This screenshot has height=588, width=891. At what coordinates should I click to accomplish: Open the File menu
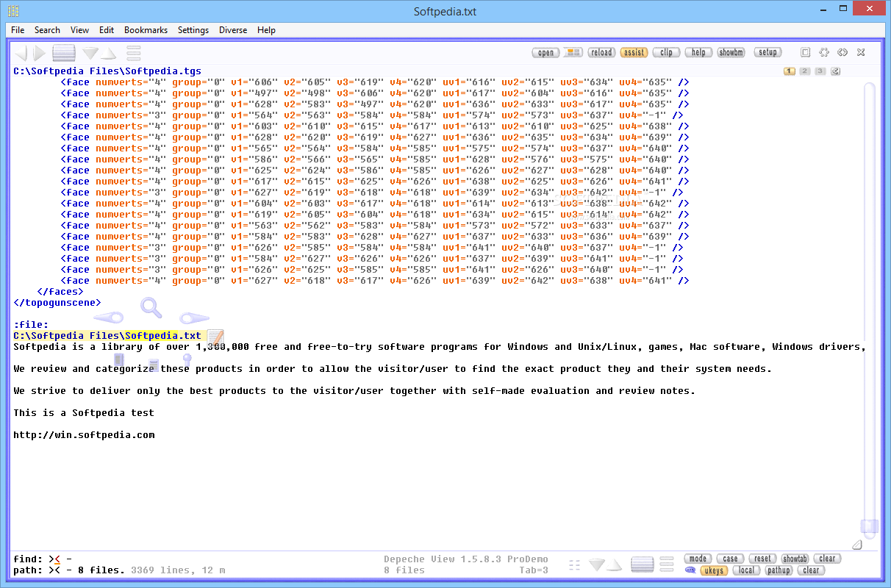[18, 30]
